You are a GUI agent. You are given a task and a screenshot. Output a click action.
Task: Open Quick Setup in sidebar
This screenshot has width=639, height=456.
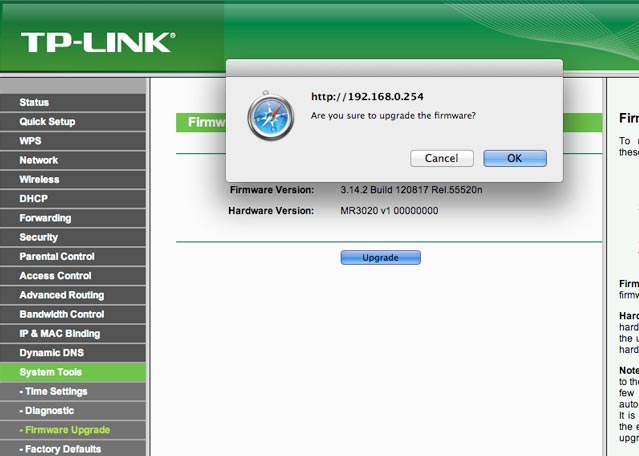[47, 122]
